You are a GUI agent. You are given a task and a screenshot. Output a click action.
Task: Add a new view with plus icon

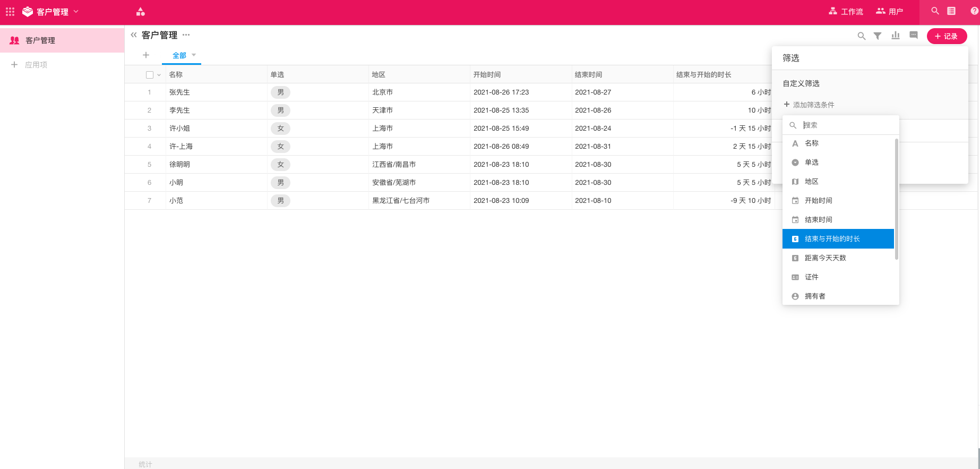point(146,55)
